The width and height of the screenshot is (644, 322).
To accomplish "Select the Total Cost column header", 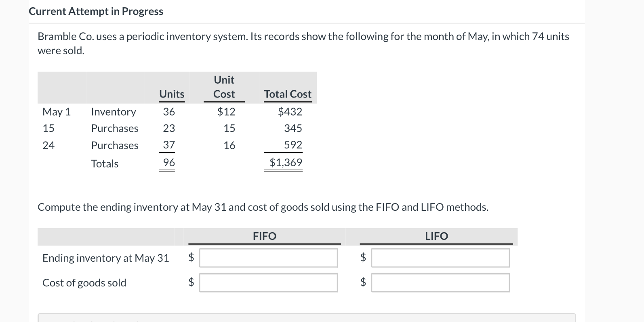I will (287, 94).
